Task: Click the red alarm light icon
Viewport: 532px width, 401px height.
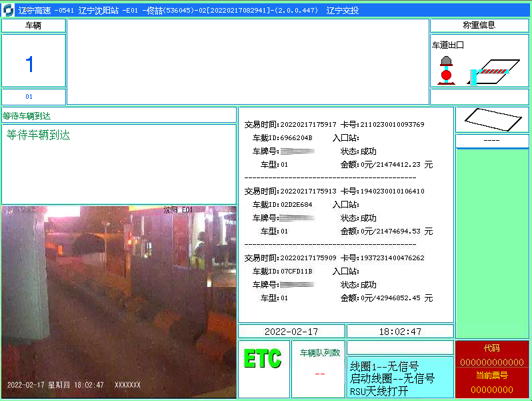Action: tap(446, 69)
